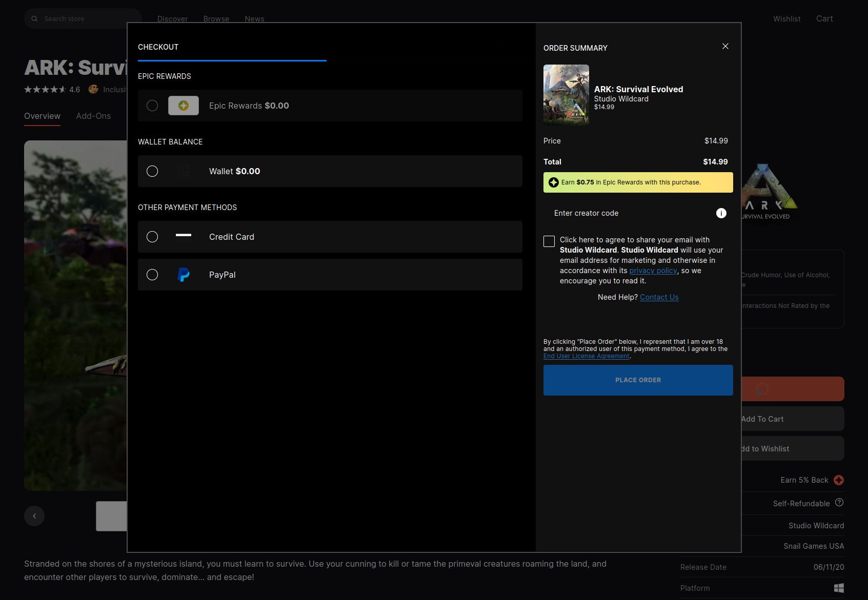Click the Self-Refundable help icon
The width and height of the screenshot is (868, 600).
(839, 503)
